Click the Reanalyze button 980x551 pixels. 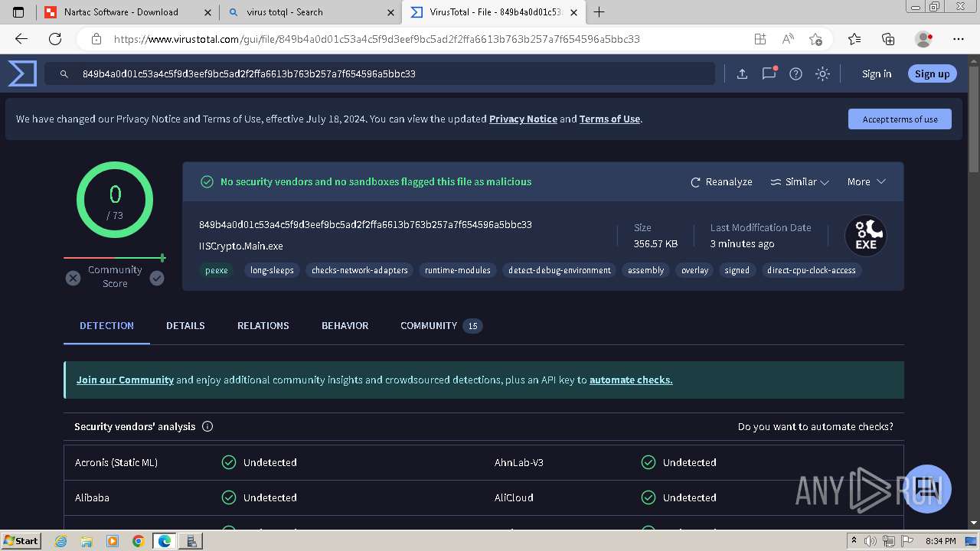pyautogui.click(x=721, y=182)
